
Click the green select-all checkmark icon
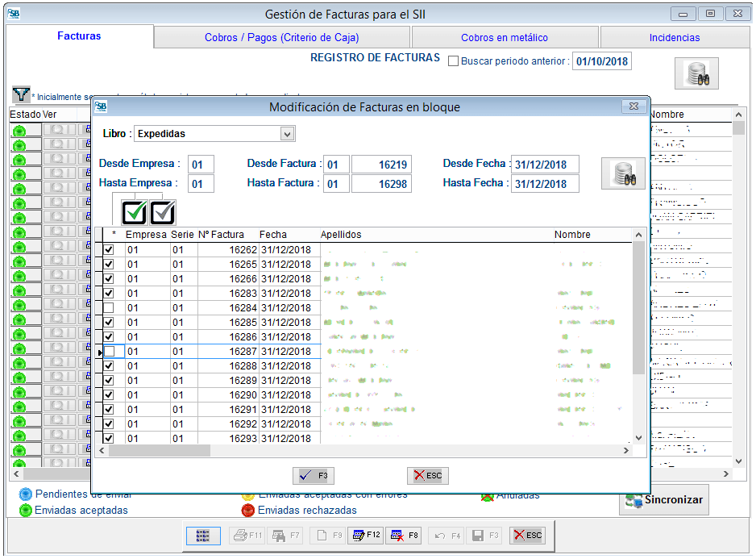[134, 212]
